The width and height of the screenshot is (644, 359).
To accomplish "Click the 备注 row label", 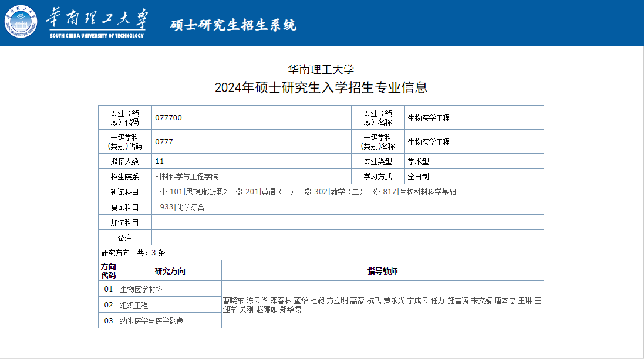I will [125, 238].
